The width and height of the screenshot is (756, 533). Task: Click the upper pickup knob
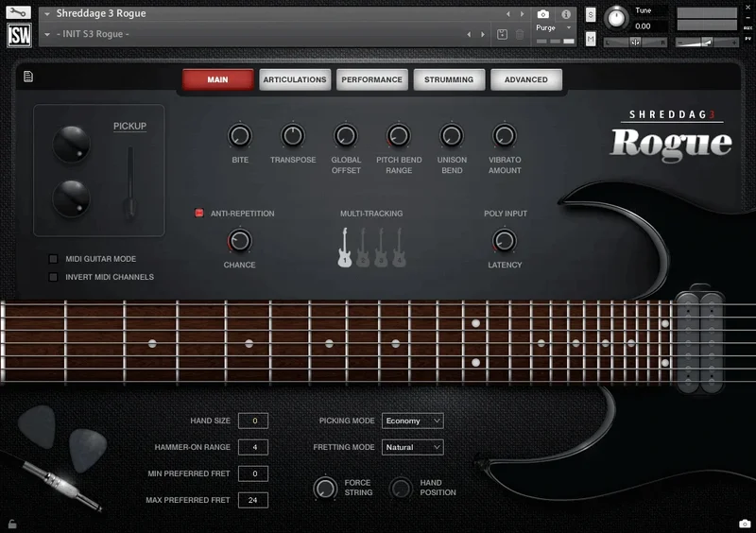[71, 145]
